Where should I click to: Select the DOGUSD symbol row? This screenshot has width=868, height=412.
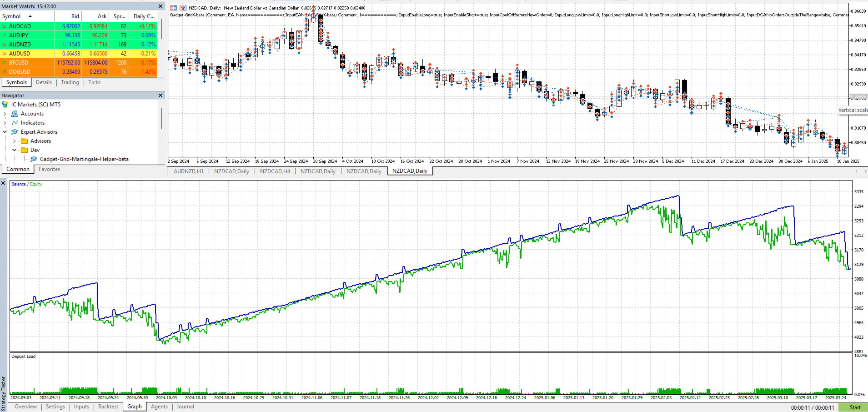point(79,72)
